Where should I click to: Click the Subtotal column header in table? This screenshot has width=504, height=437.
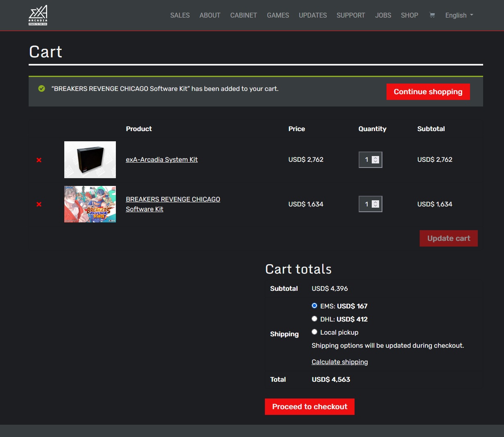pyautogui.click(x=431, y=129)
